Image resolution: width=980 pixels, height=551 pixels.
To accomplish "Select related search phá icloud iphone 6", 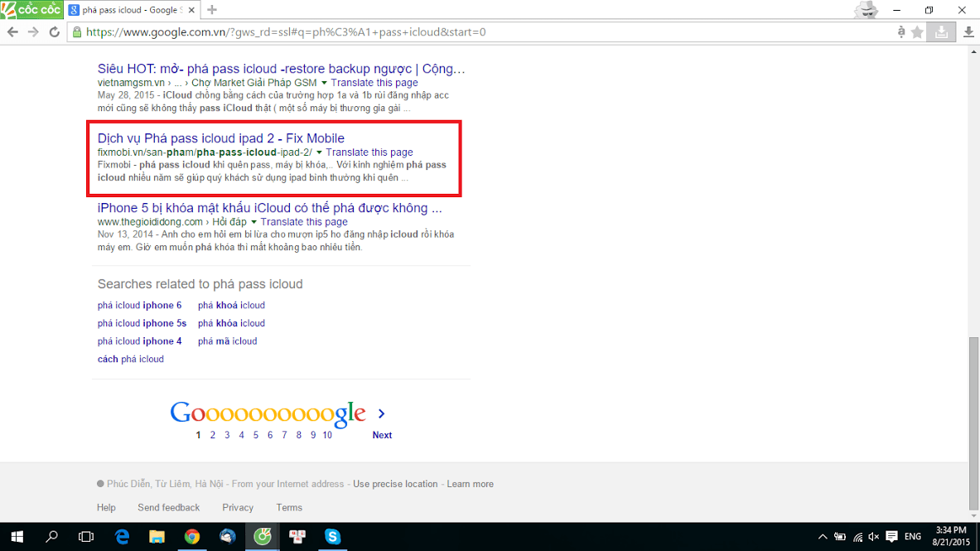I will [139, 306].
